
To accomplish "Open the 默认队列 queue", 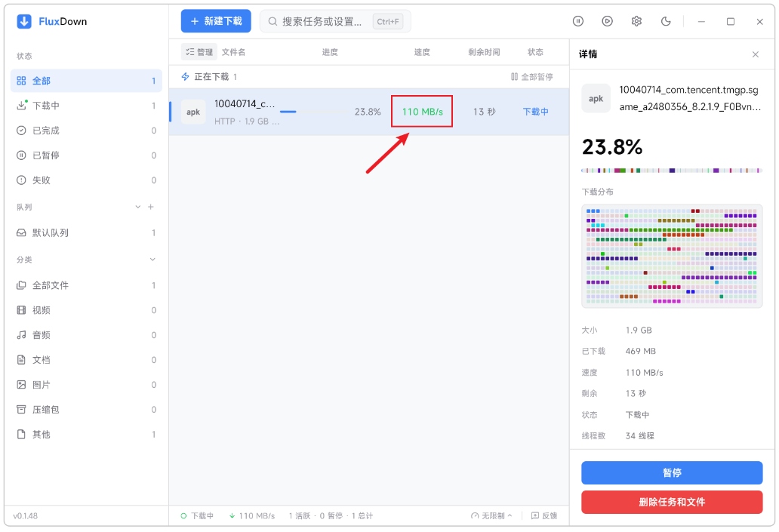I will (x=87, y=232).
